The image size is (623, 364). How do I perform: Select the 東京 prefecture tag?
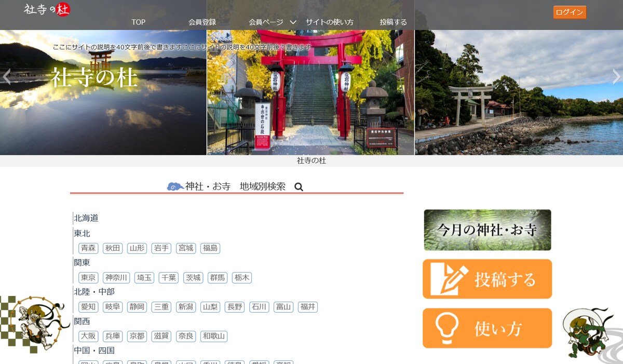88,278
